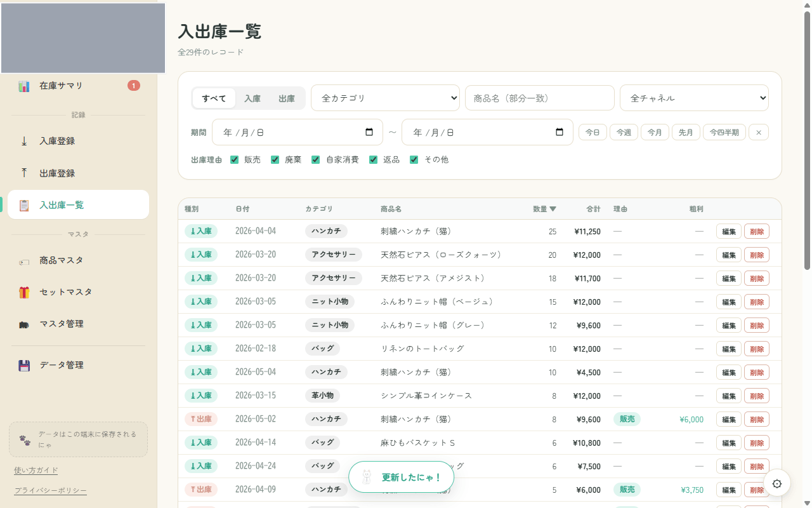Select the すべて filter tab
The image size is (812, 508).
(214, 98)
